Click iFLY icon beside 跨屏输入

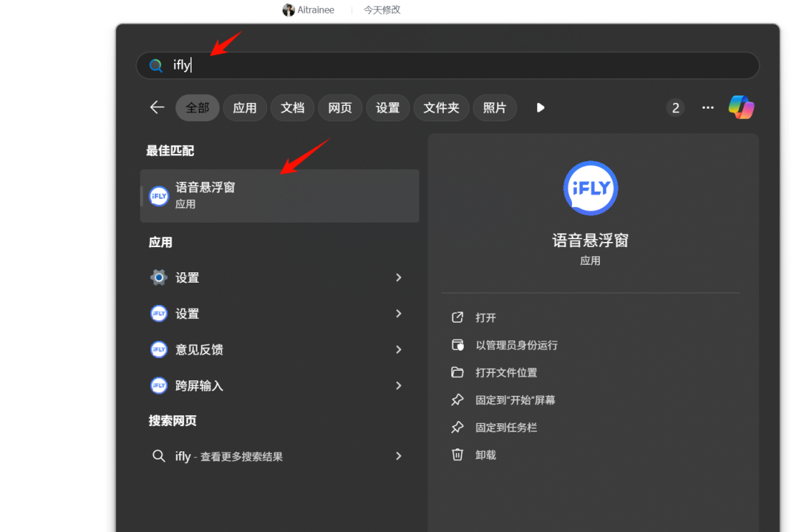[159, 385]
